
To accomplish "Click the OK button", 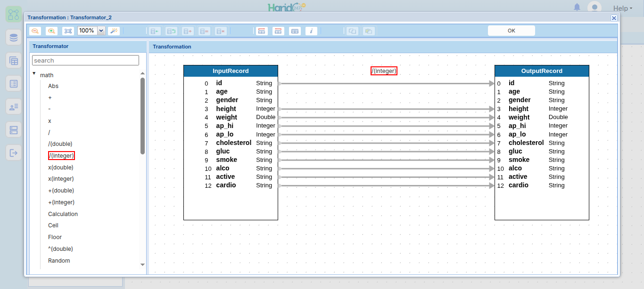I will 512,31.
